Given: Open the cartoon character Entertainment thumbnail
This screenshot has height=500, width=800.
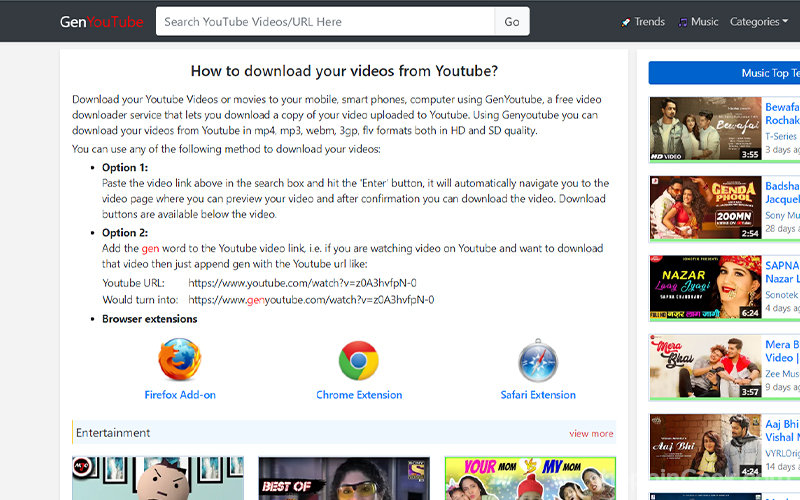Looking at the screenshot, I should [158, 478].
